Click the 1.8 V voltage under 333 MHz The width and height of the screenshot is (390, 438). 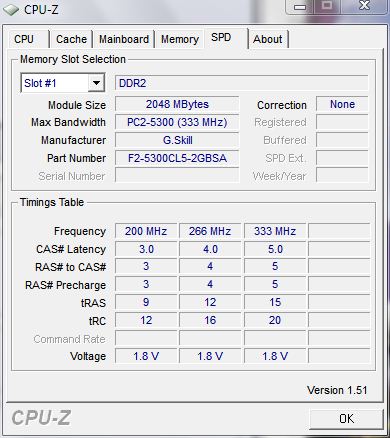point(275,356)
